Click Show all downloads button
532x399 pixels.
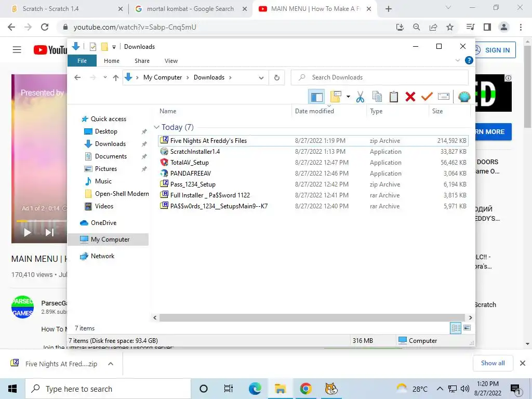click(493, 363)
